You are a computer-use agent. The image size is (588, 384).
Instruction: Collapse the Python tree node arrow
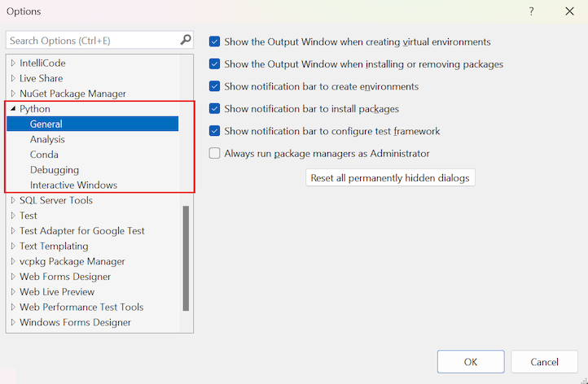pos(13,109)
